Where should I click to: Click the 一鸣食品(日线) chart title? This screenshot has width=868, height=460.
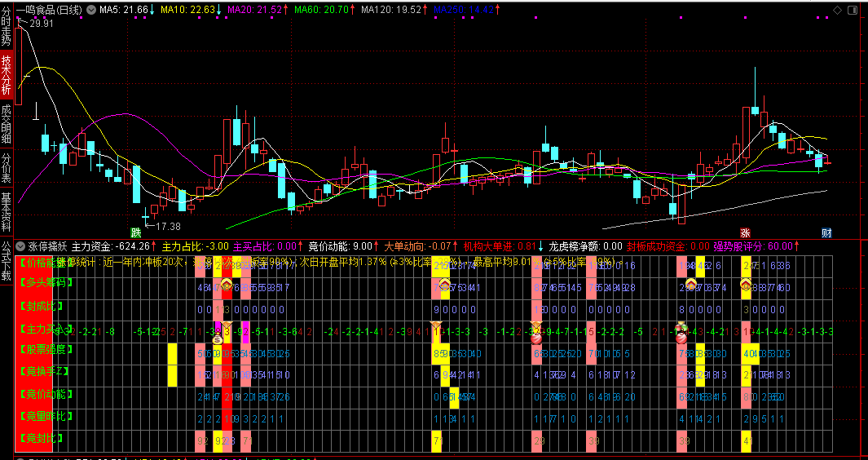click(x=49, y=10)
